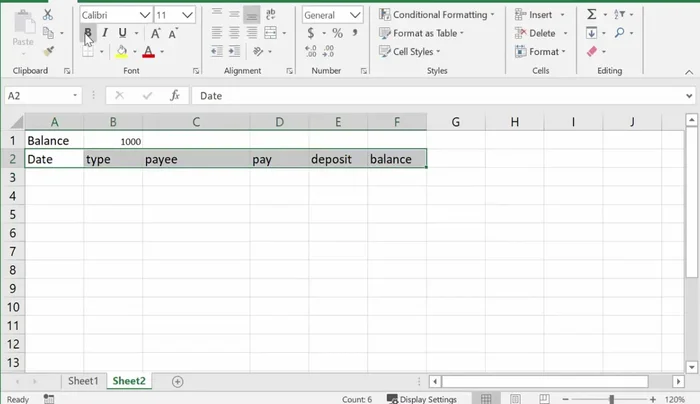Viewport: 700px width, 404px height.
Task: Click the Fill down arrow icon
Action: click(592, 33)
